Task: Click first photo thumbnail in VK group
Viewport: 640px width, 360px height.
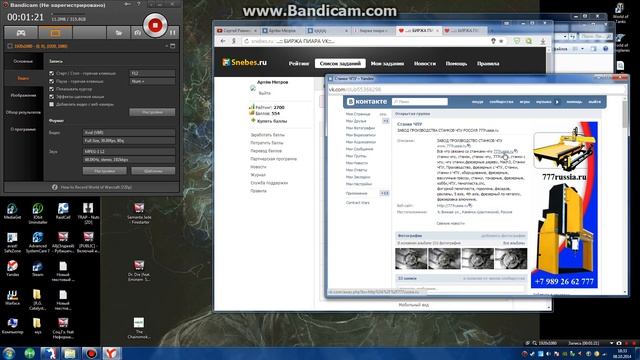Action: pyautogui.click(x=411, y=258)
